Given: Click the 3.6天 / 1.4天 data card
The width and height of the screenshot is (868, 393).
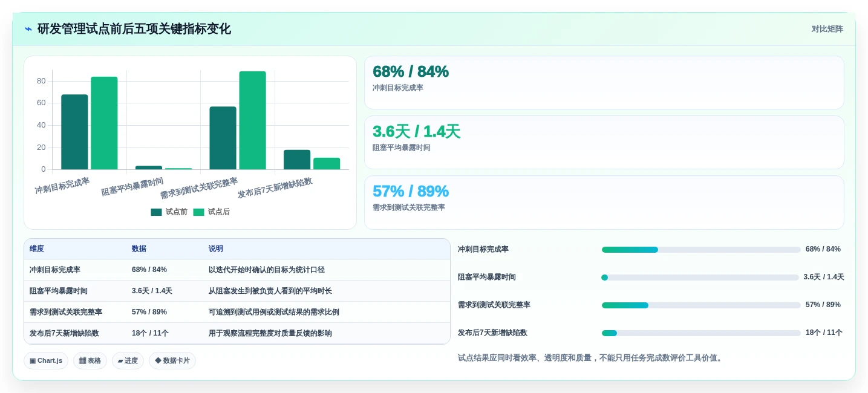Looking at the screenshot, I should pyautogui.click(x=604, y=143).
